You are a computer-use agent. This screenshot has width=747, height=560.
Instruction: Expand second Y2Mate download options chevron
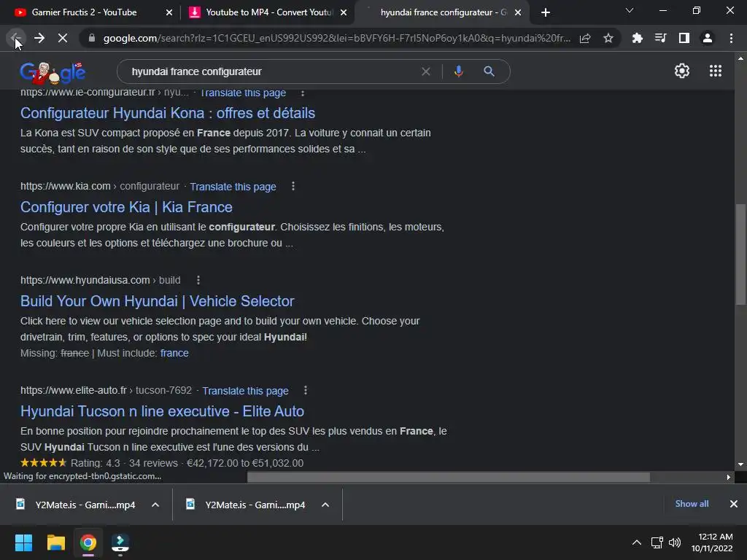[325, 505]
